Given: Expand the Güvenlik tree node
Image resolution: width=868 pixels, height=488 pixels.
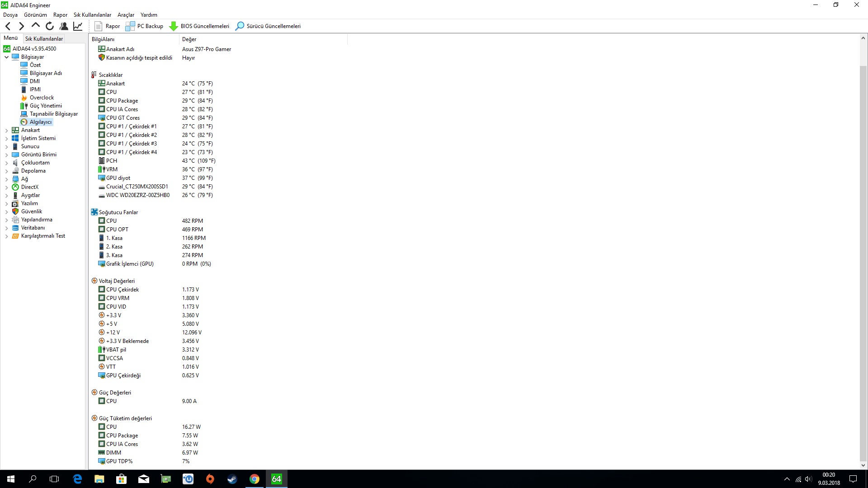Looking at the screenshot, I should (7, 211).
